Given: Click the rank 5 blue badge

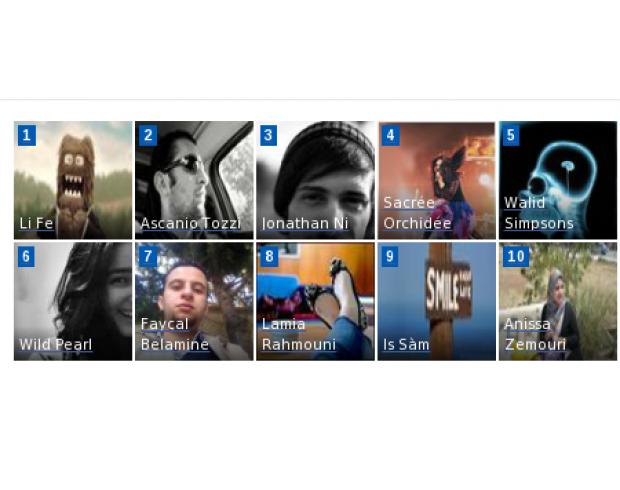Looking at the screenshot, I should (x=511, y=135).
